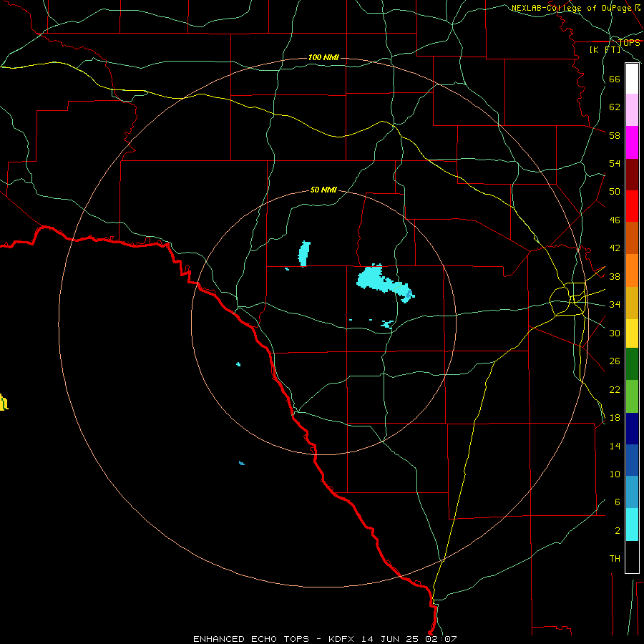Click the yellow fragment on the map's left edge
644x644 pixels.
point(4,402)
